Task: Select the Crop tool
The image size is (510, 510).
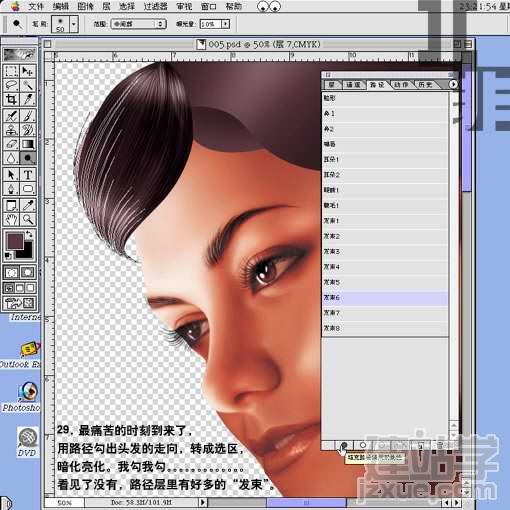Action: 11,99
